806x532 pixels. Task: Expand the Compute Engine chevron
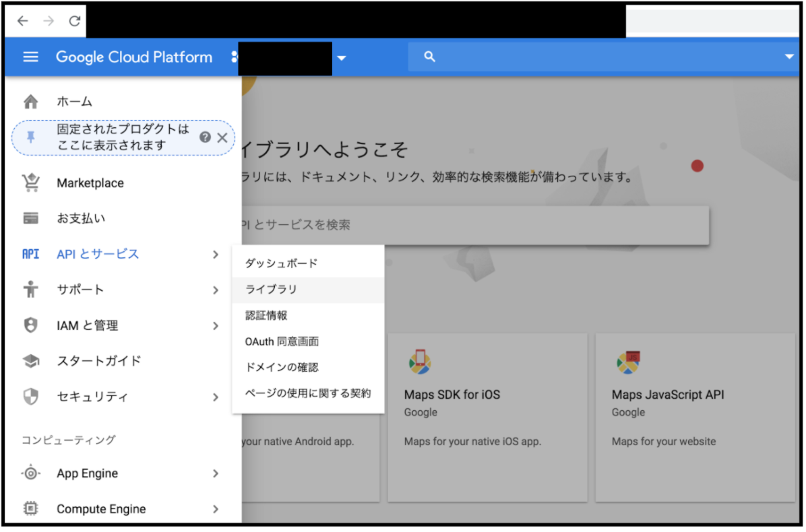coord(216,510)
